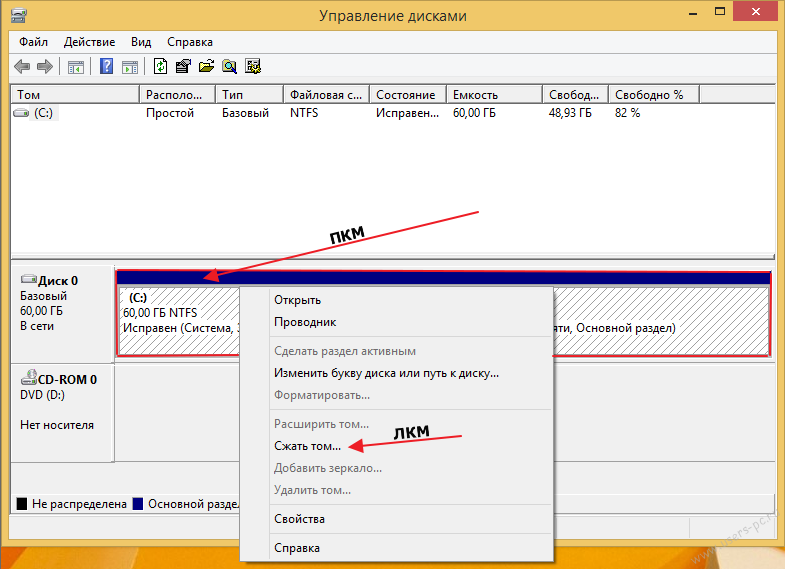Select Изменить букву диска или путь к диску
785x569 pixels.
tap(386, 373)
